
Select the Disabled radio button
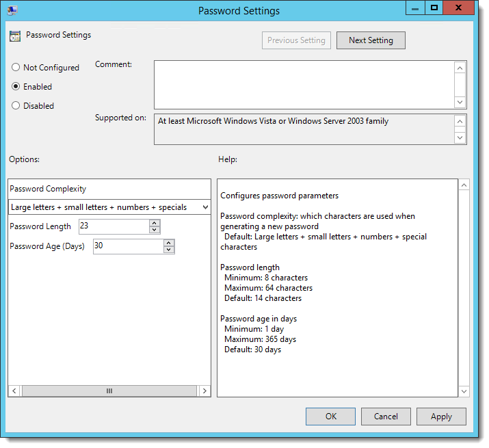(x=16, y=106)
